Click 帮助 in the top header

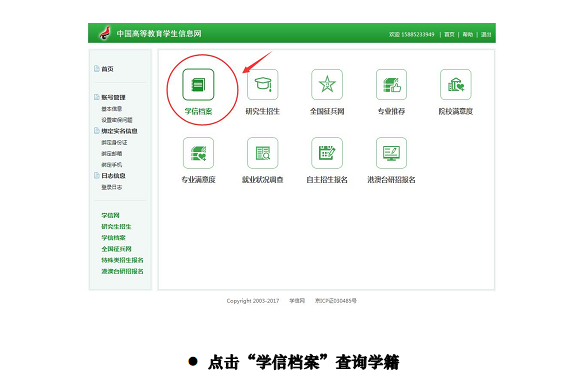point(468,34)
